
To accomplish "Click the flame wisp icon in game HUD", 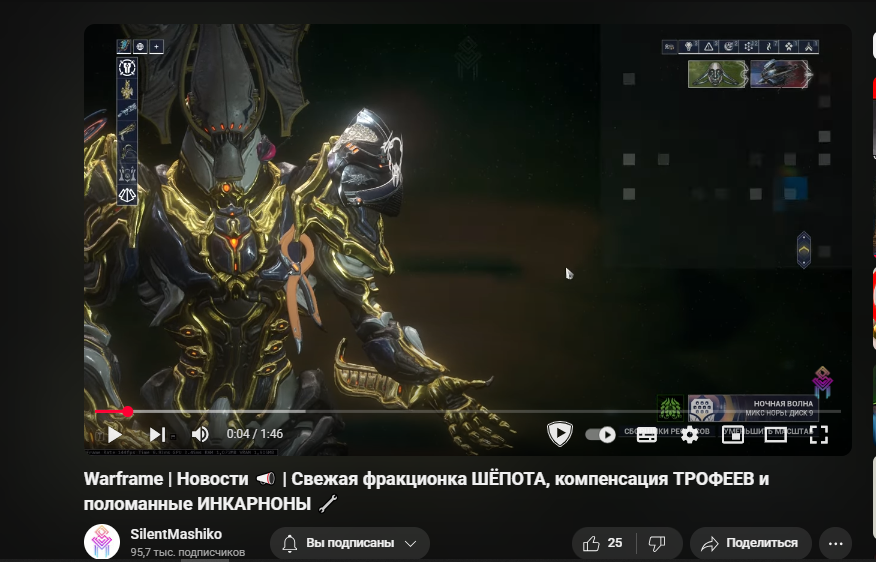I will (x=769, y=47).
